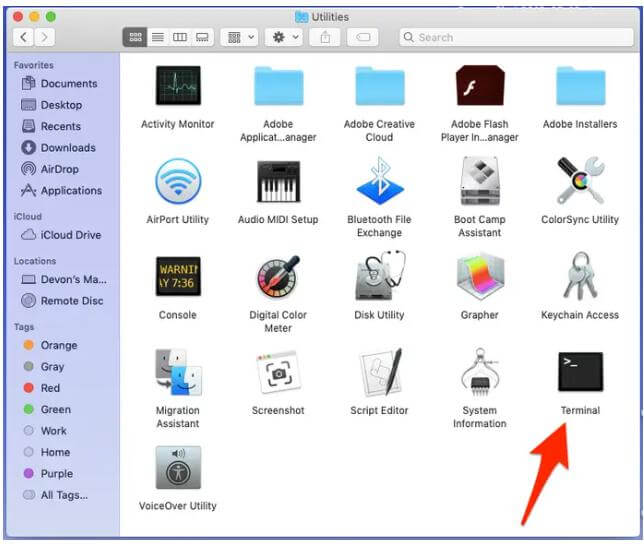Select VoiceOver Utility icon
644x544 pixels.
178,467
